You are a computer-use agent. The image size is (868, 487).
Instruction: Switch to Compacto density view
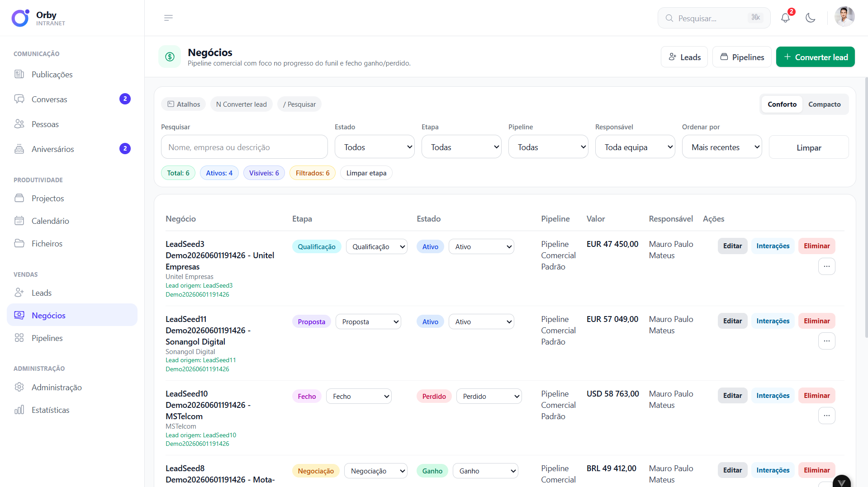824,104
